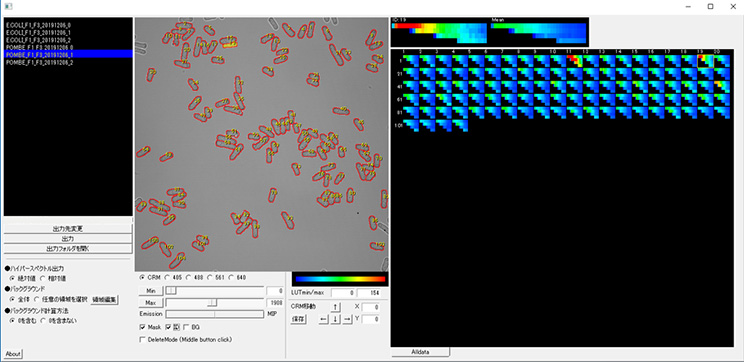Click the right arrow CRM move button
The height and width of the screenshot is (362, 744).
point(347,320)
